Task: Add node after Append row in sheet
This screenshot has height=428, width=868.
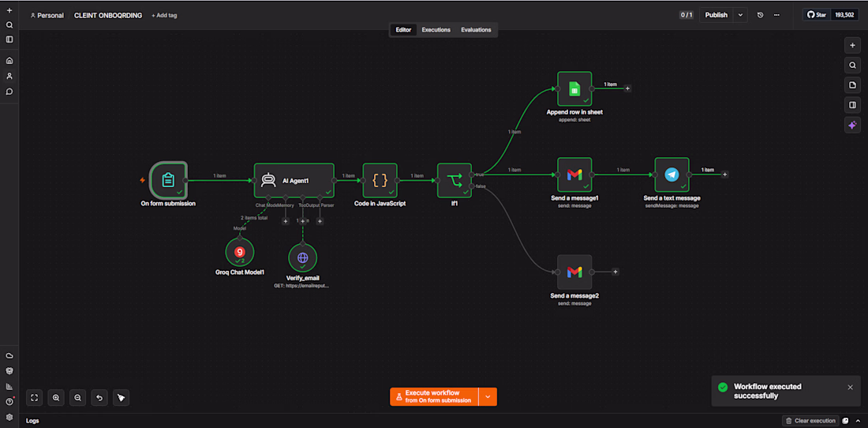Action: tap(628, 88)
